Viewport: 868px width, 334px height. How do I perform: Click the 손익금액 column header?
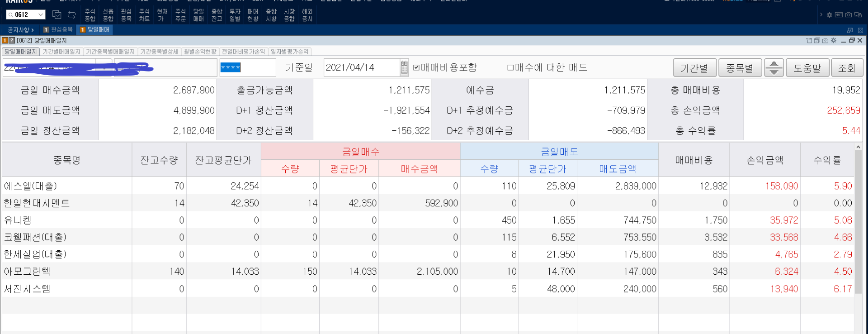765,160
